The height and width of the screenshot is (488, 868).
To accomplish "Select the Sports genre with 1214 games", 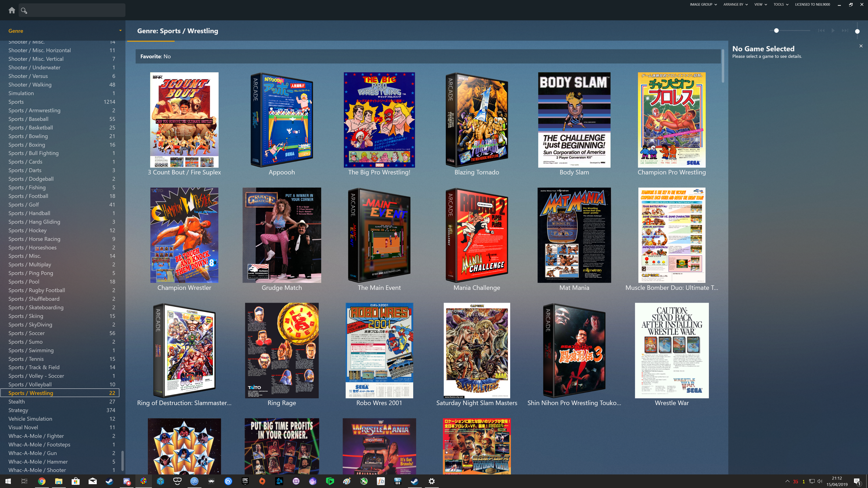I will [62, 102].
